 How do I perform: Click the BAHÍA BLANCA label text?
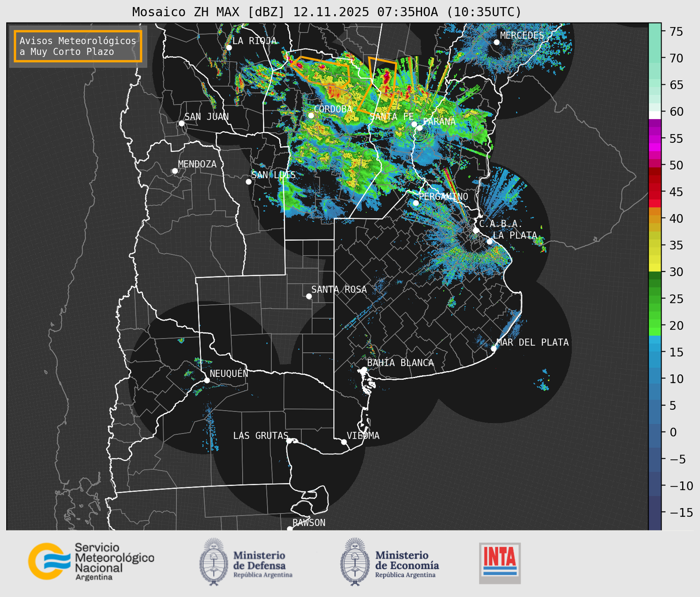coord(400,363)
